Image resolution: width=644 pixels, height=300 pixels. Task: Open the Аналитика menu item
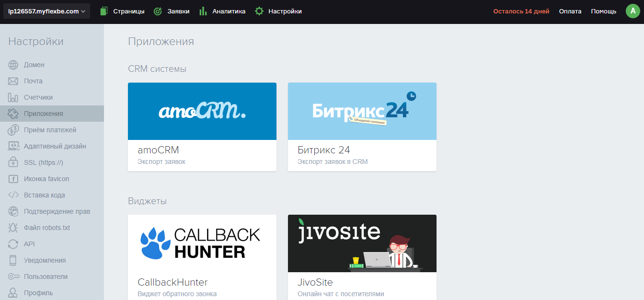tap(229, 11)
